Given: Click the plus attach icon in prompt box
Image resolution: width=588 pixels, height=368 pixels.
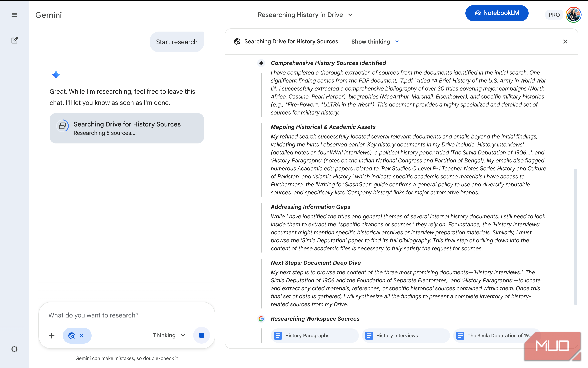Looking at the screenshot, I should click(x=52, y=336).
